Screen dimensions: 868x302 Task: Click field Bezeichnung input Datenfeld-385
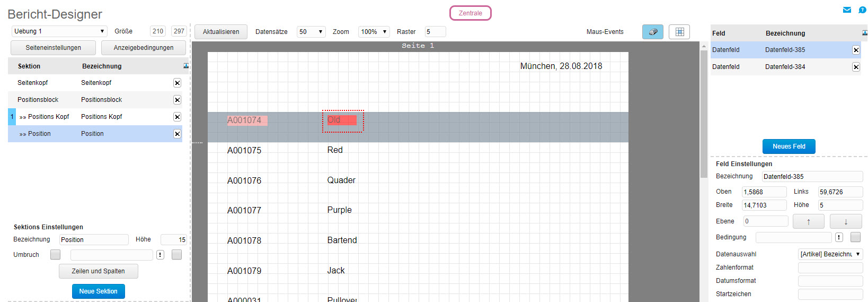click(812, 177)
